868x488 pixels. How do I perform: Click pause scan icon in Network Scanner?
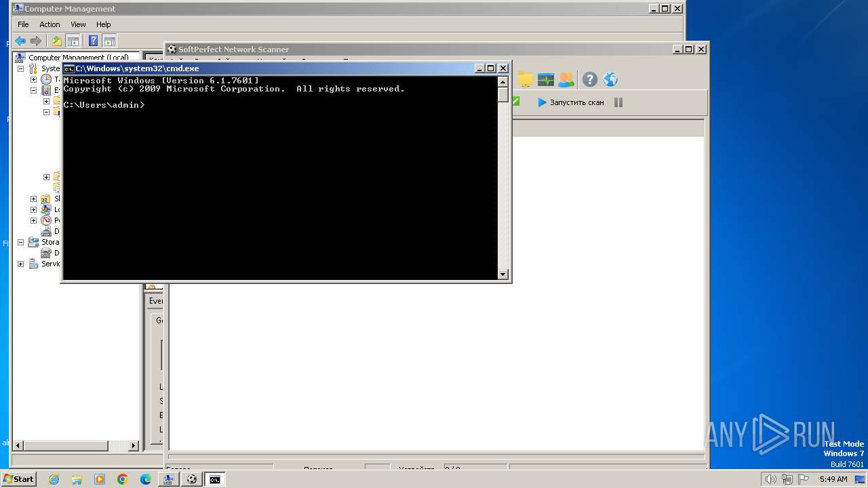pyautogui.click(x=618, y=102)
